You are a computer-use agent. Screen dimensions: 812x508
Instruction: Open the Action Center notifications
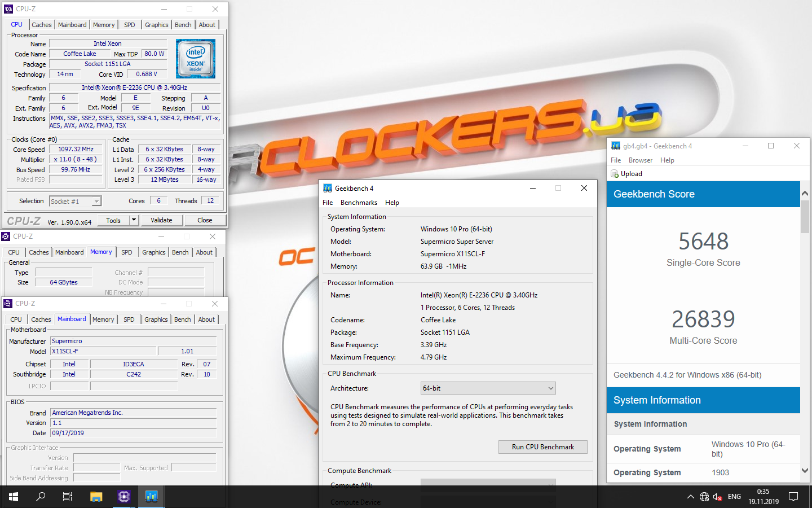pos(793,497)
